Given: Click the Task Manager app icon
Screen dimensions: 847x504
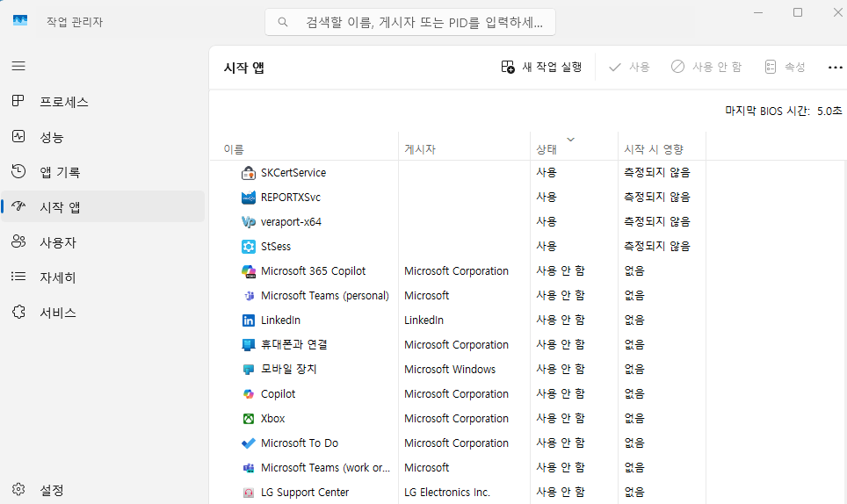Looking at the screenshot, I should (x=20, y=20).
